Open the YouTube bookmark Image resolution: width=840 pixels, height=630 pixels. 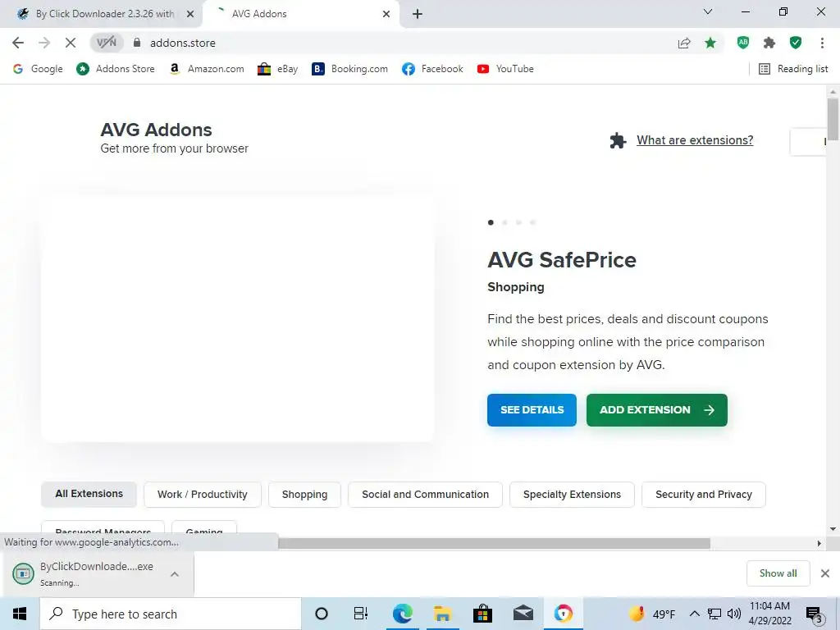point(505,69)
